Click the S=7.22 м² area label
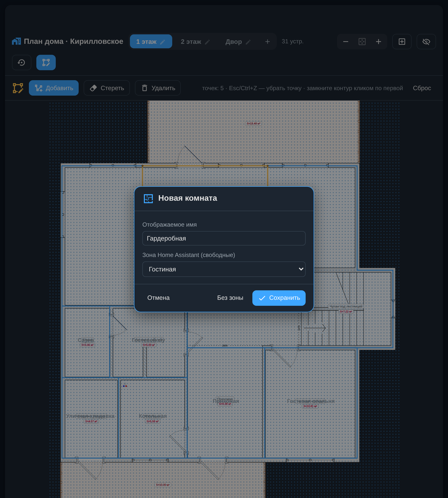Image resolution: width=448 pixels, height=498 pixels. point(346,311)
